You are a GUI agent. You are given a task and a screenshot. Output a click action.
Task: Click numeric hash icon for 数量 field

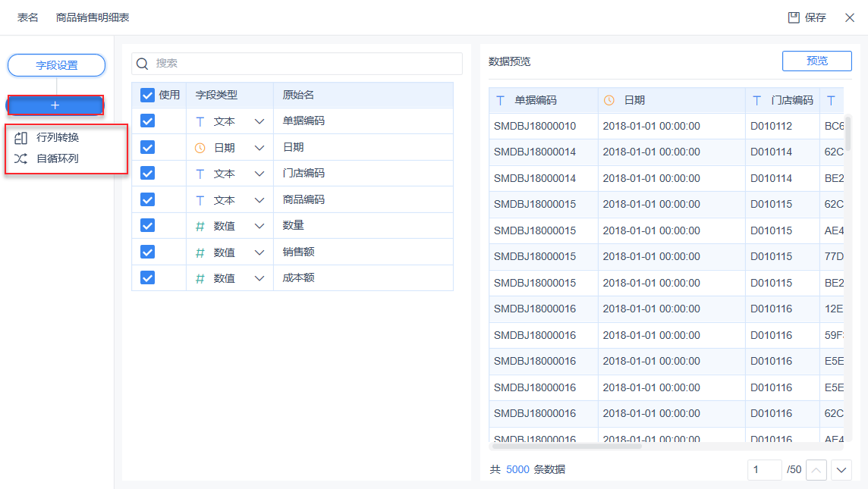(x=200, y=226)
